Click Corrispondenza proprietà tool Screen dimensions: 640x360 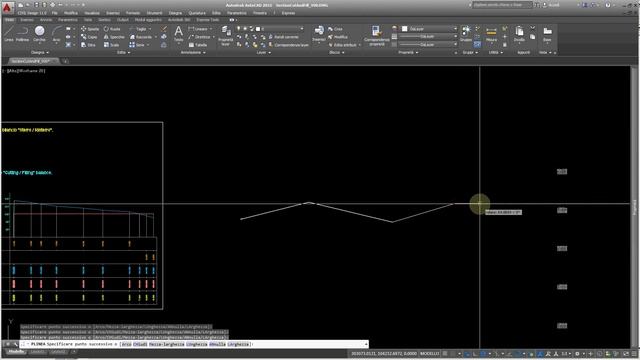click(376, 36)
